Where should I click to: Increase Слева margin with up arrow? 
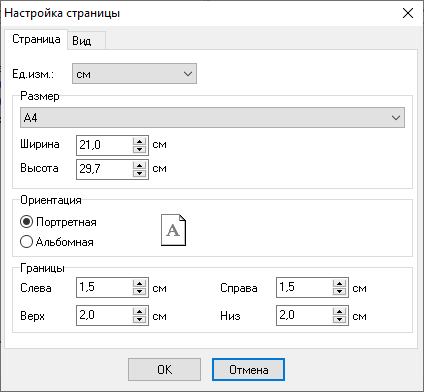tap(139, 284)
